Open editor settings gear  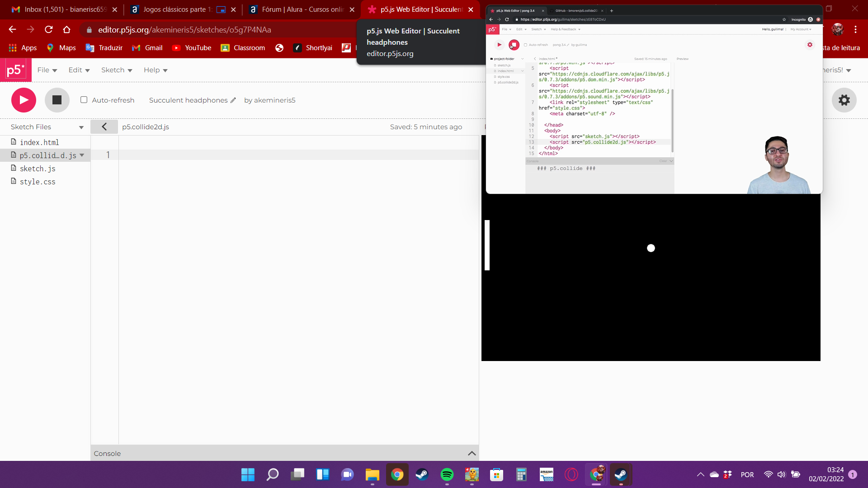(x=844, y=100)
